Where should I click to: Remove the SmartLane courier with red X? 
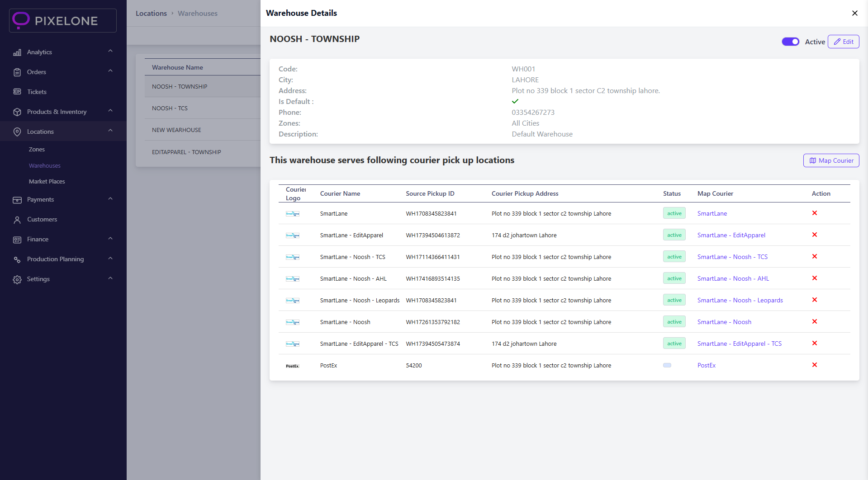click(815, 213)
